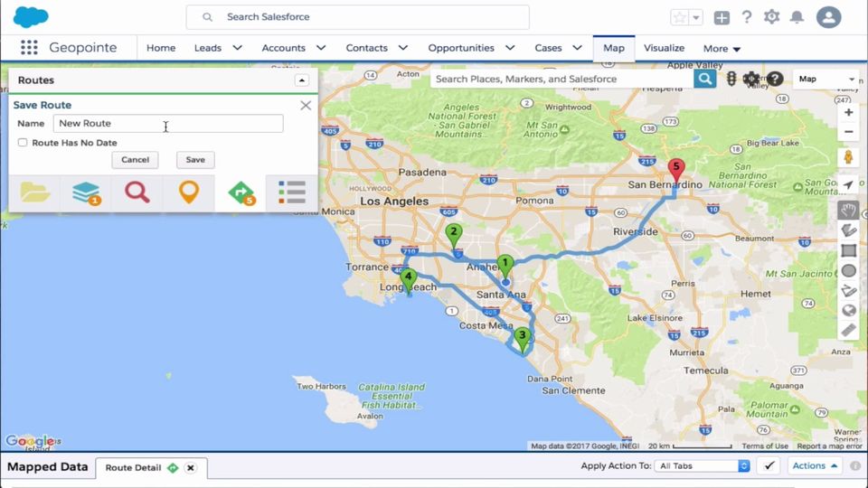Click route marker 3 near Costa Mesa
Image resolution: width=868 pixels, height=488 pixels.
(x=522, y=339)
